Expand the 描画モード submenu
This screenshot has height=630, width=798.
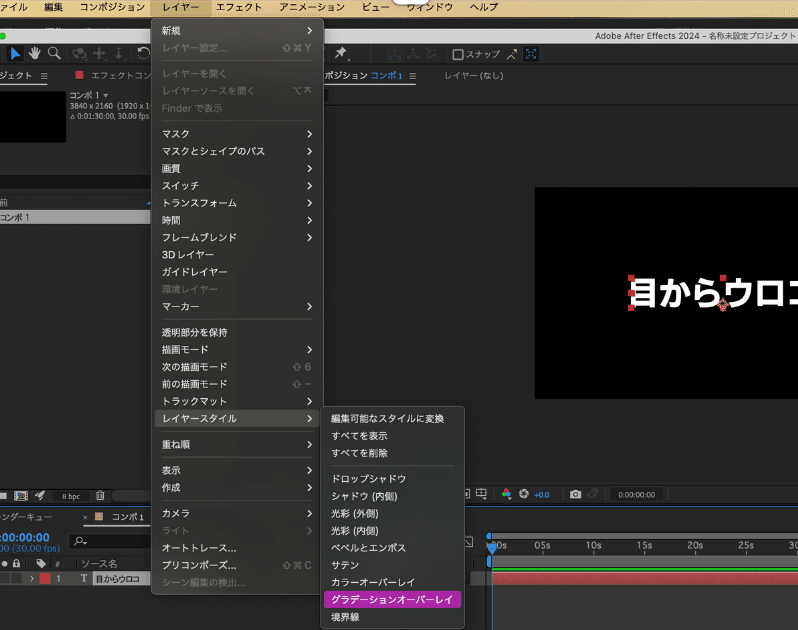pos(237,350)
